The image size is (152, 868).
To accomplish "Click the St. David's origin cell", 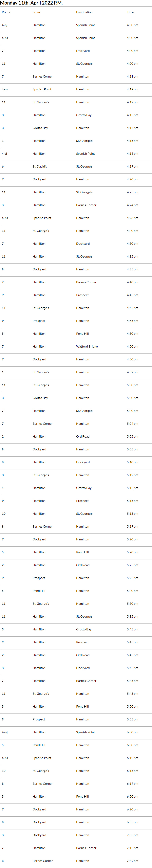I will click(40, 166).
